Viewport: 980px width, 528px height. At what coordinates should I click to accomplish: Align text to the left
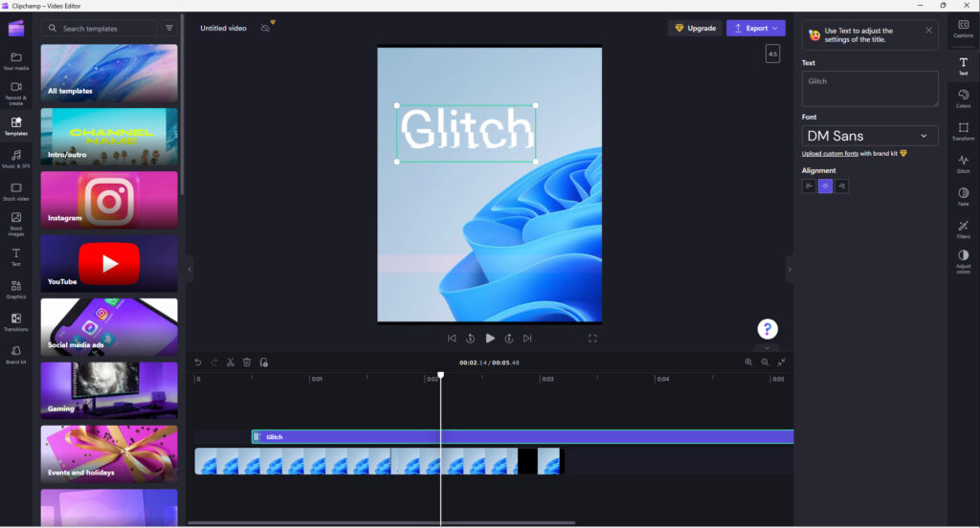pos(809,187)
